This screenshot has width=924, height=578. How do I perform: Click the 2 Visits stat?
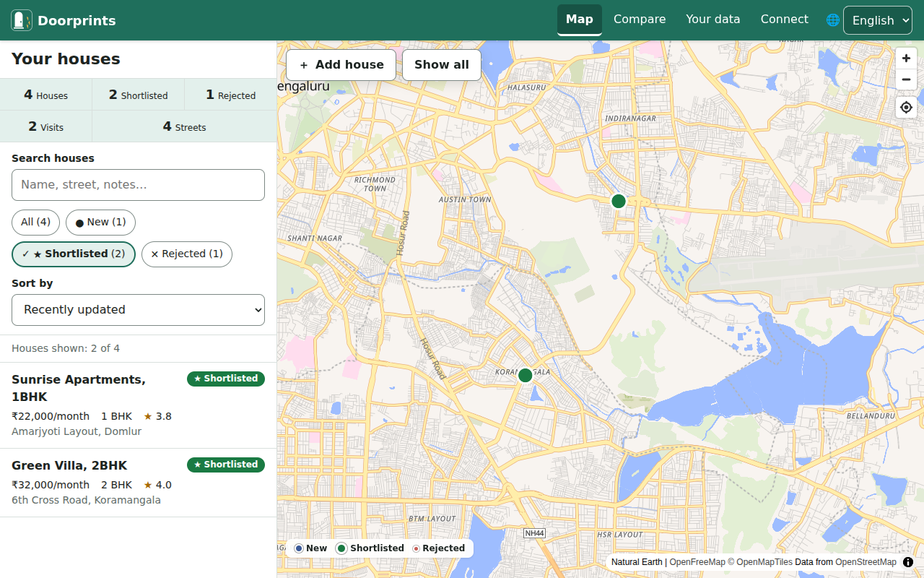46,126
